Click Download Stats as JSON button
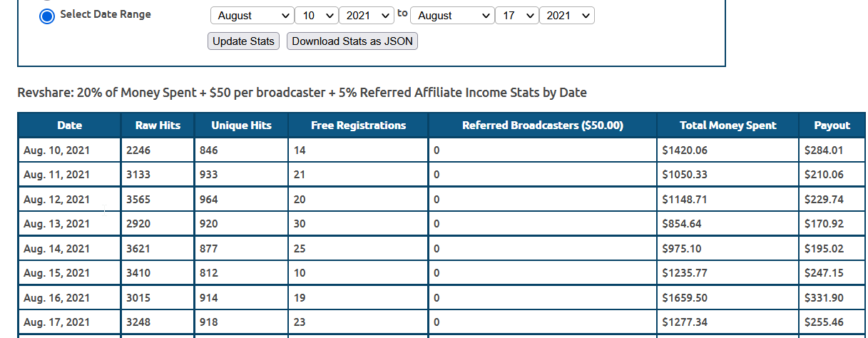The height and width of the screenshot is (338, 868). (352, 41)
